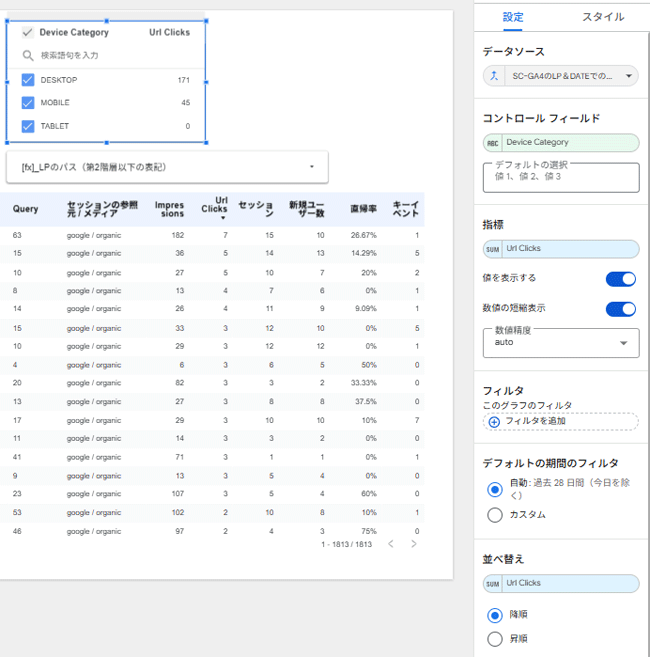This screenshot has height=657, width=650.
Task: Click the Url Clicks header in device filter
Action: click(x=169, y=32)
